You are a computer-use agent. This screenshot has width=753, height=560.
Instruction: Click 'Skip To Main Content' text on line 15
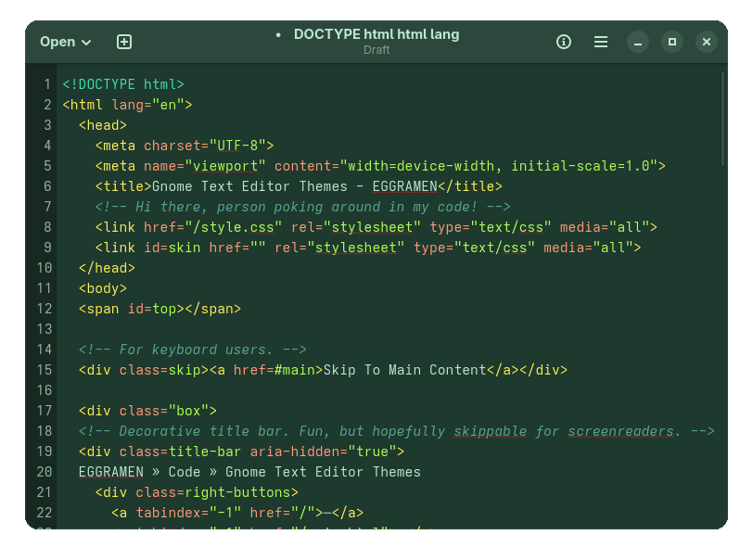click(x=404, y=370)
